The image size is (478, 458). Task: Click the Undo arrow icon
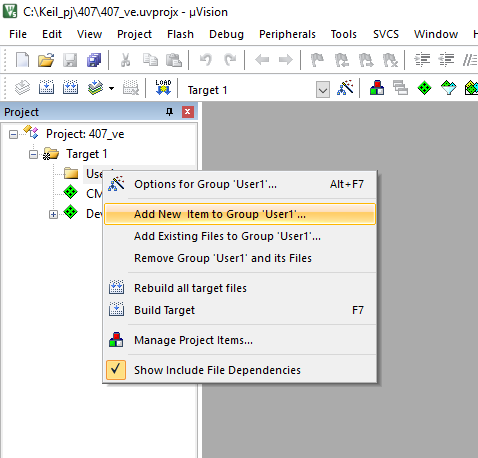(206, 60)
